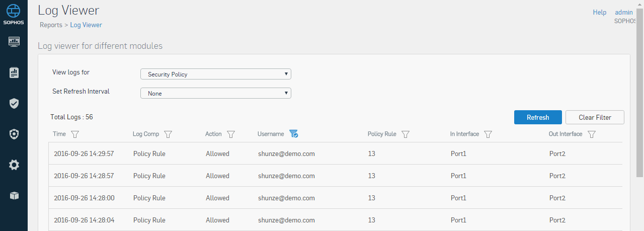
Task: Click the Out Interface filter funnel
Action: click(x=592, y=134)
